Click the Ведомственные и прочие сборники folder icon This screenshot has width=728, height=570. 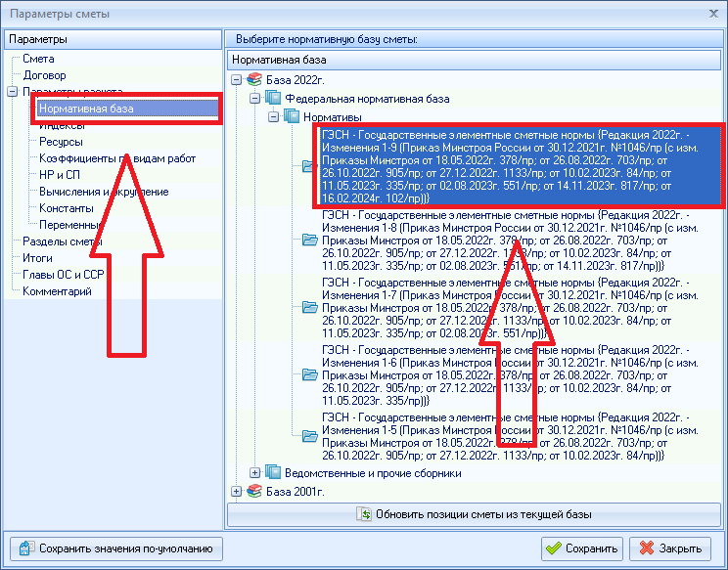(x=273, y=472)
